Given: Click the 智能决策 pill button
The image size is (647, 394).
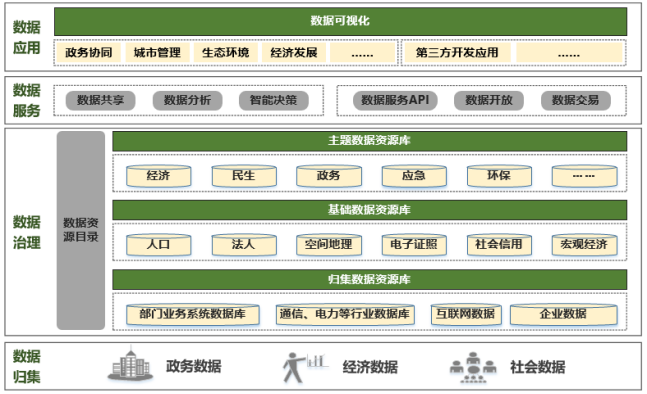Looking at the screenshot, I should coord(274,101).
